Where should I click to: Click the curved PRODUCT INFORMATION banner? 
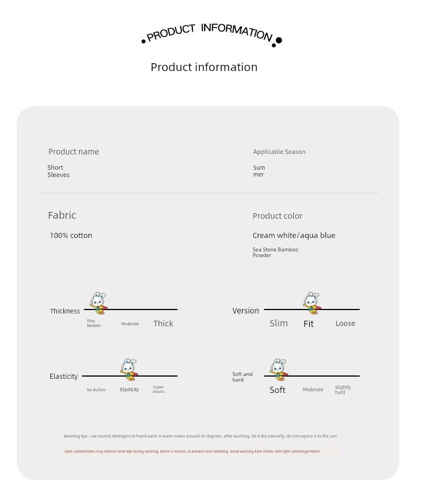[x=211, y=34]
